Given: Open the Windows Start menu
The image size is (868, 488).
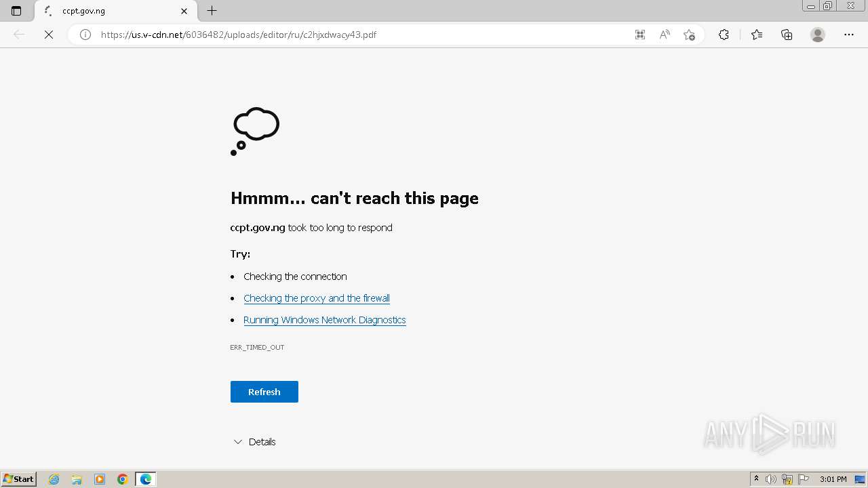Looking at the screenshot, I should [x=19, y=479].
